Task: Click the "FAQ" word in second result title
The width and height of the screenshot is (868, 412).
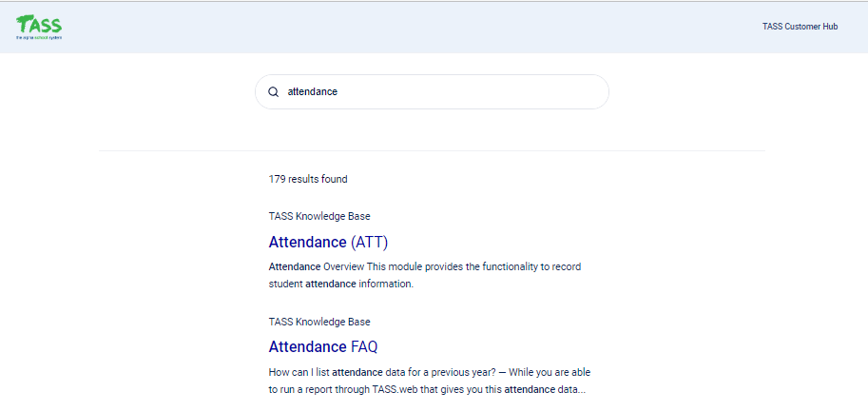Action: (364, 346)
